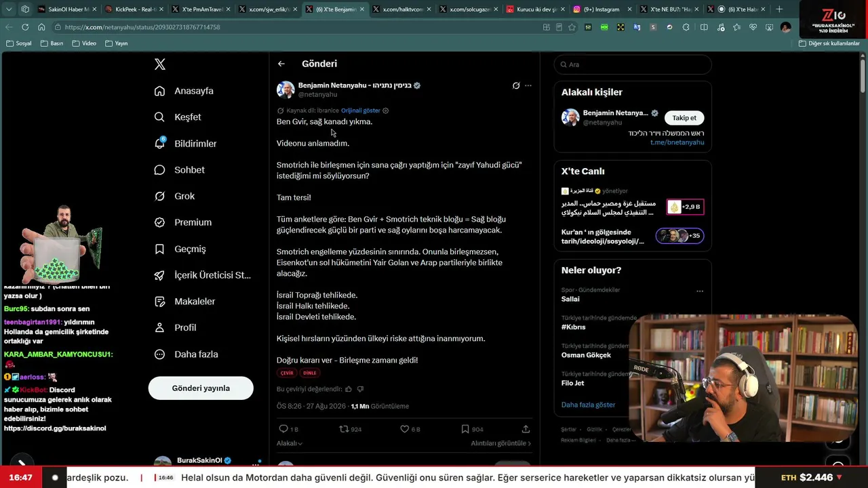Open the translation settings gear icon
Image resolution: width=868 pixels, height=488 pixels.
(x=386, y=110)
